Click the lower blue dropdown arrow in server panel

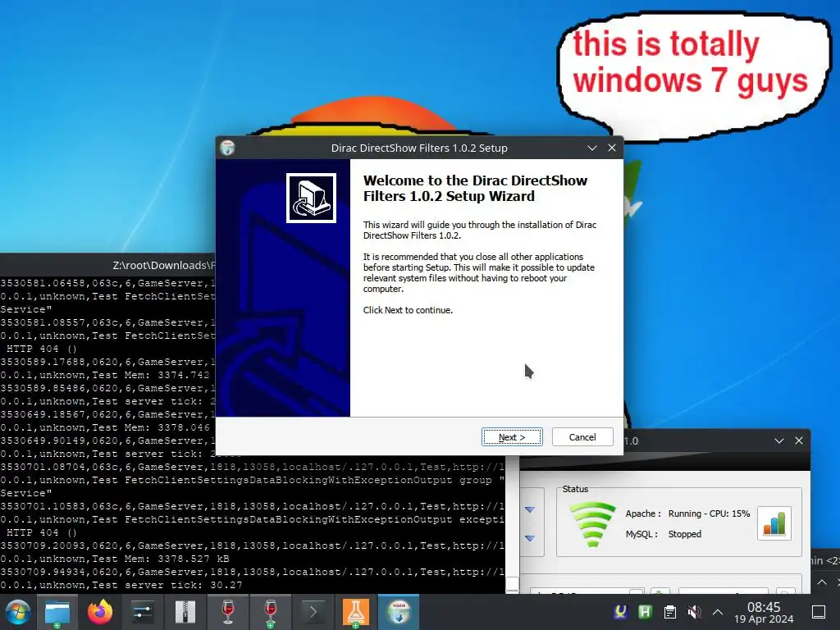pyautogui.click(x=530, y=538)
